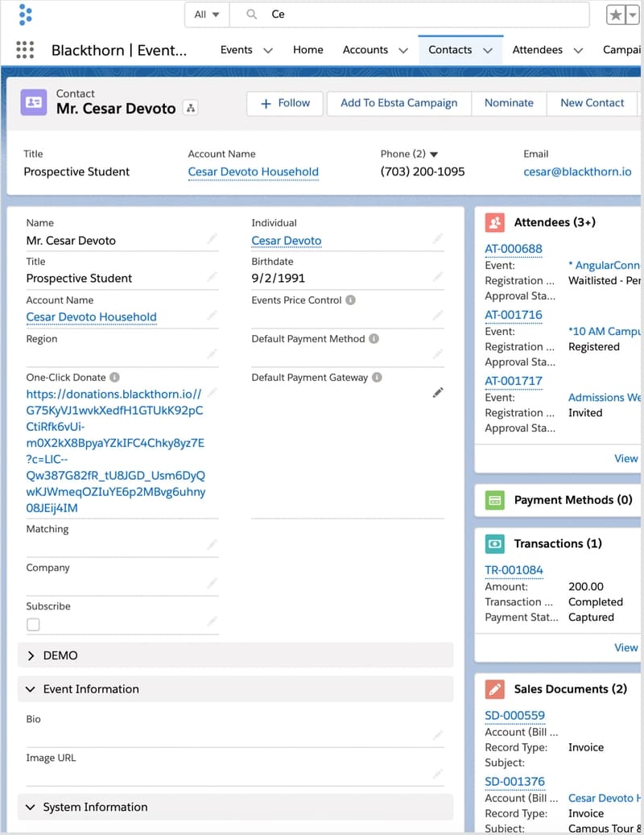Image resolution: width=644 pixels, height=835 pixels.
Task: Click the Payment Methods card icon
Action: pyautogui.click(x=494, y=500)
